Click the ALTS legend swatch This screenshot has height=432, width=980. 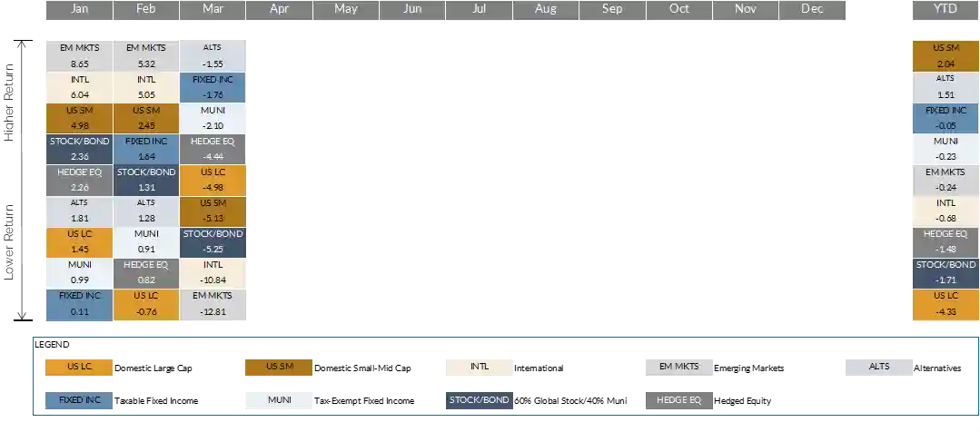879,368
